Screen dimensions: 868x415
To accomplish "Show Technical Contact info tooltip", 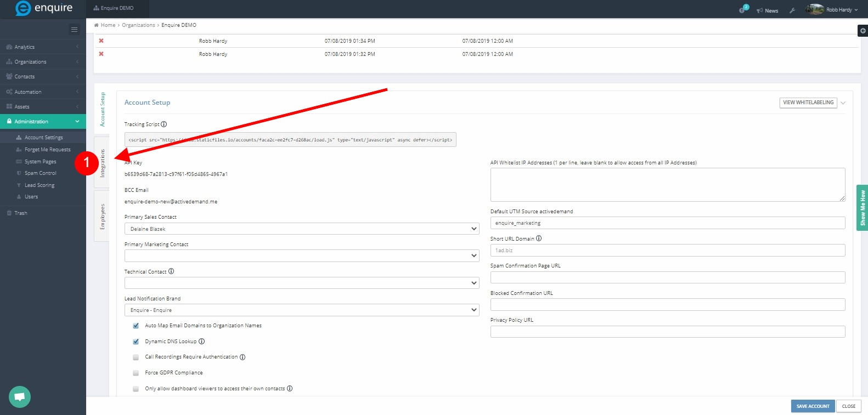I will pyautogui.click(x=171, y=271).
